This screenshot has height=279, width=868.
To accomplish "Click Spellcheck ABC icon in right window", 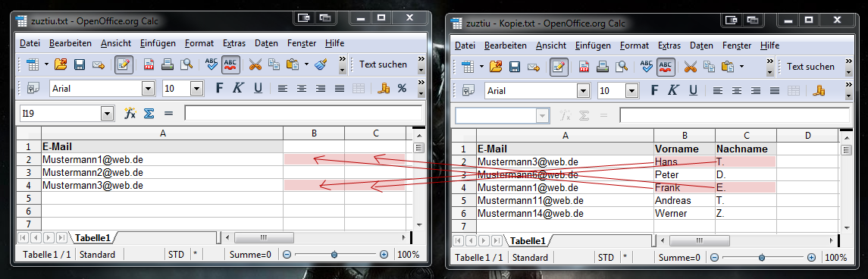I will (x=647, y=67).
